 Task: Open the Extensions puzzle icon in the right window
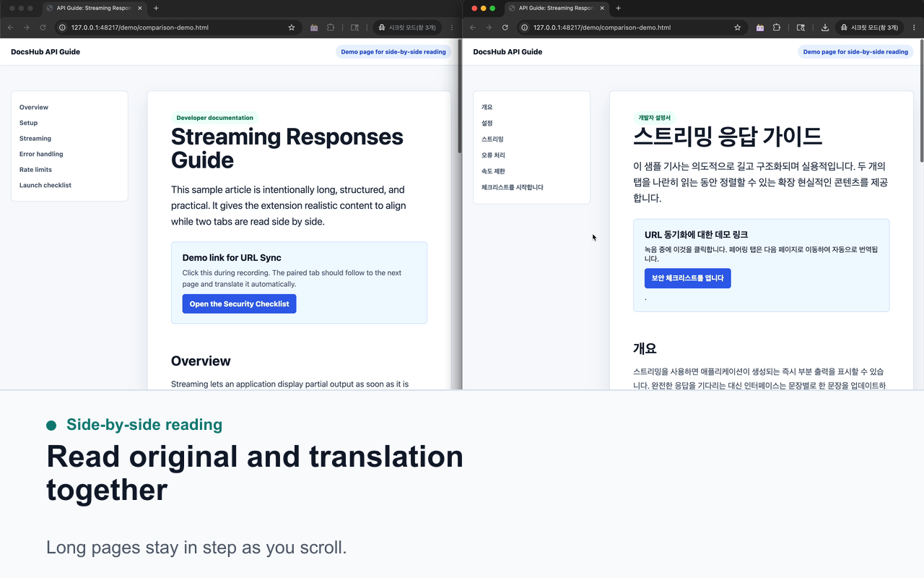click(777, 27)
